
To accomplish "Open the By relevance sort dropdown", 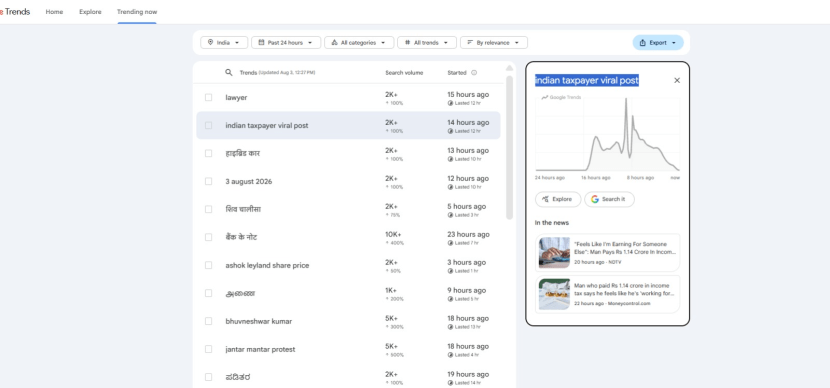I will tap(494, 43).
